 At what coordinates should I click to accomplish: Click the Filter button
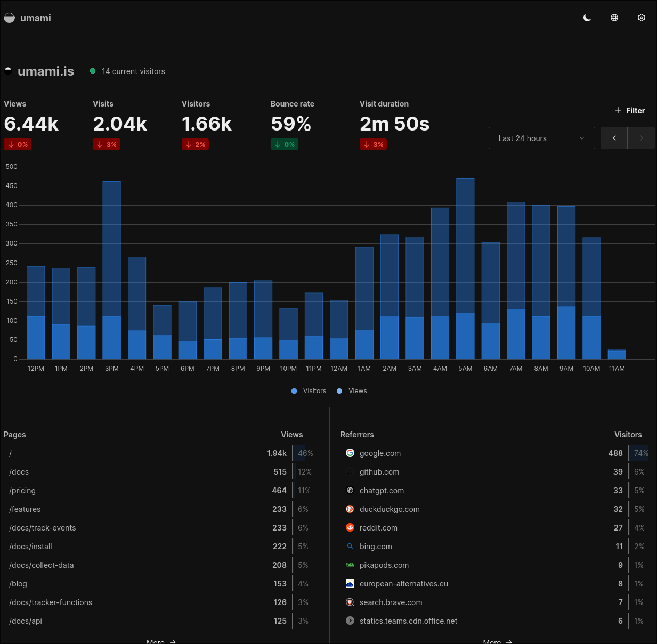630,110
